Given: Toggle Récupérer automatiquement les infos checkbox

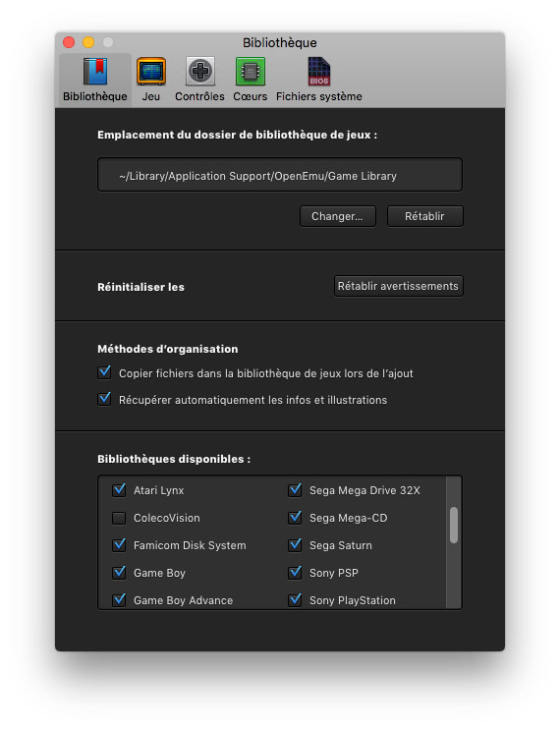Looking at the screenshot, I should click(105, 399).
